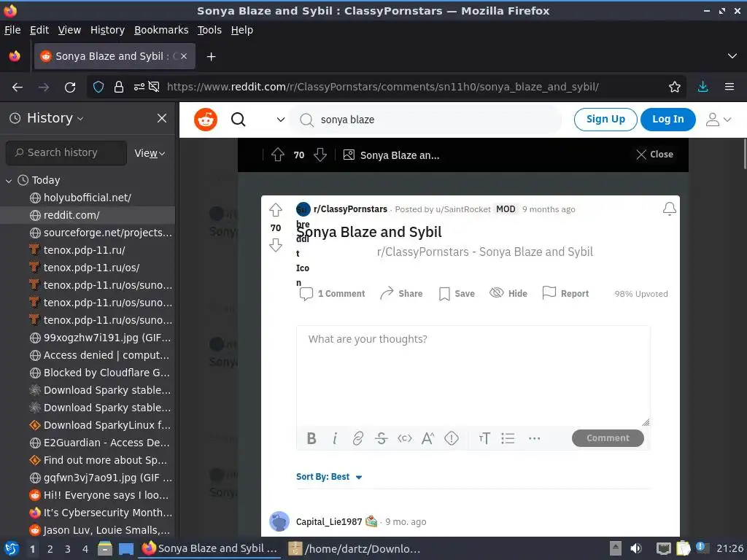This screenshot has height=560, width=747.
Task: Click the tracking protection shield icon
Action: tap(98, 87)
